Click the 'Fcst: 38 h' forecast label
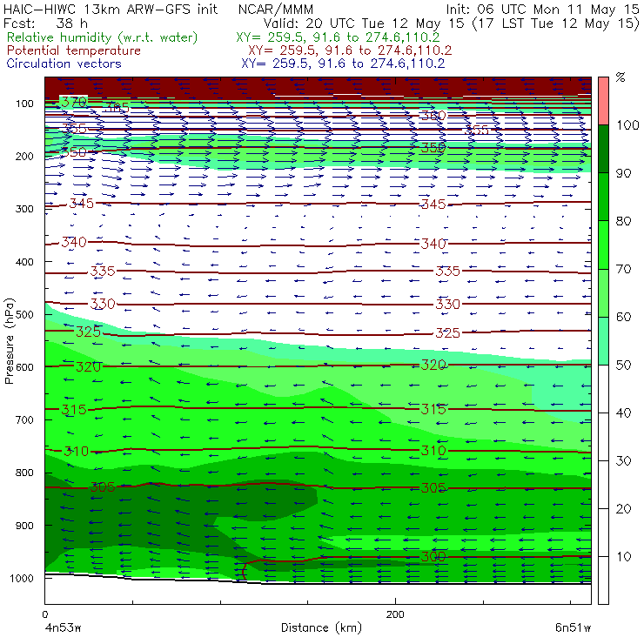 pos(45,23)
